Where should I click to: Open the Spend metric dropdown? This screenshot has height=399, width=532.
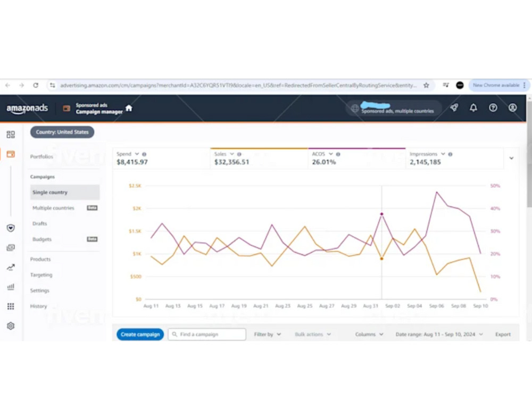tap(137, 154)
